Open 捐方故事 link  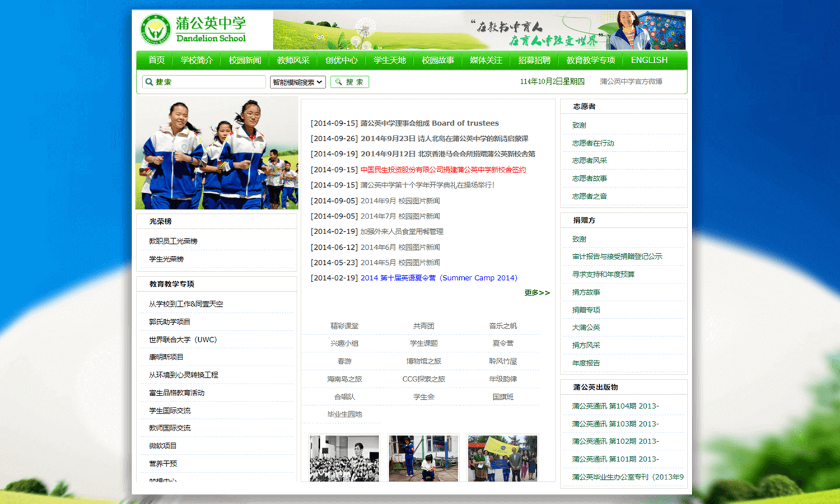[x=586, y=292]
